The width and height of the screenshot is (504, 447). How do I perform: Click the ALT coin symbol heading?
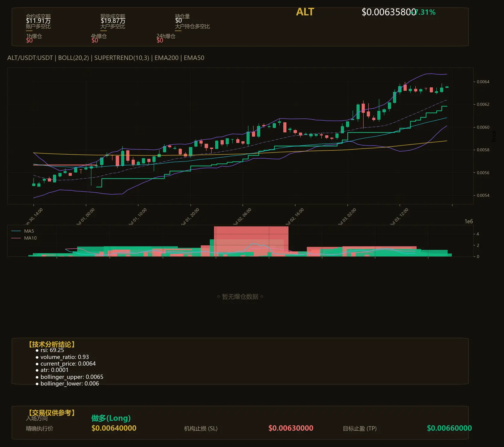(305, 12)
